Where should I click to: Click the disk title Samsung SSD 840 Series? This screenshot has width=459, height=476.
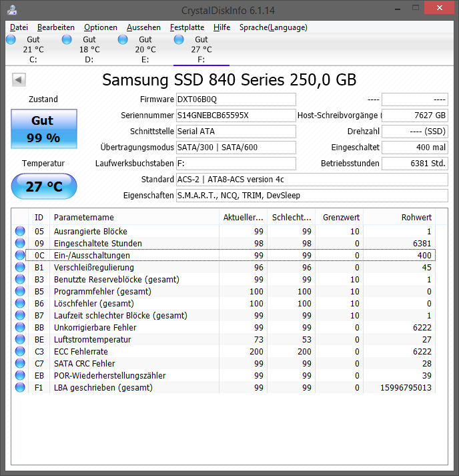229,80
